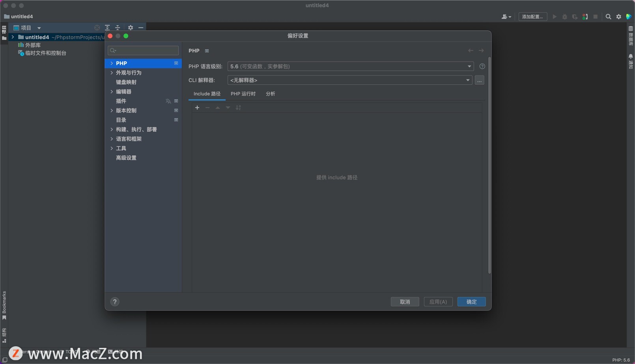The image size is (635, 364).
Task: Expand the Editor (编辑器) category
Action: pyautogui.click(x=112, y=91)
